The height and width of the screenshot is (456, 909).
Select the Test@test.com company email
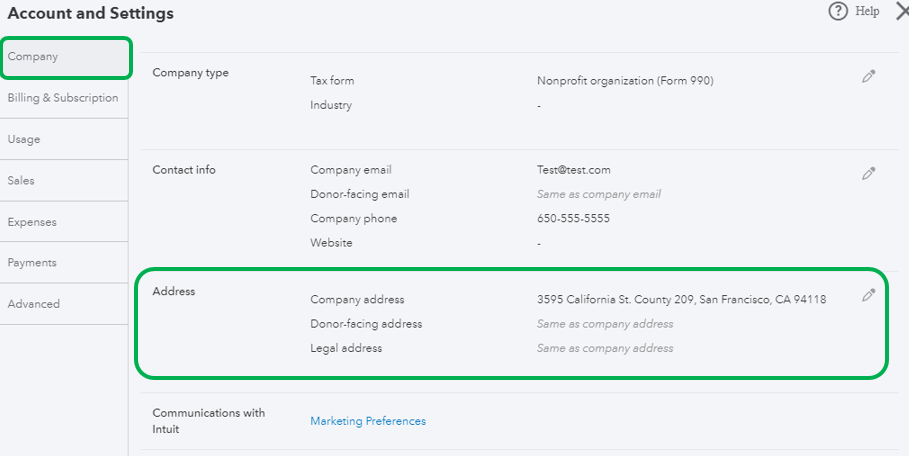point(573,170)
